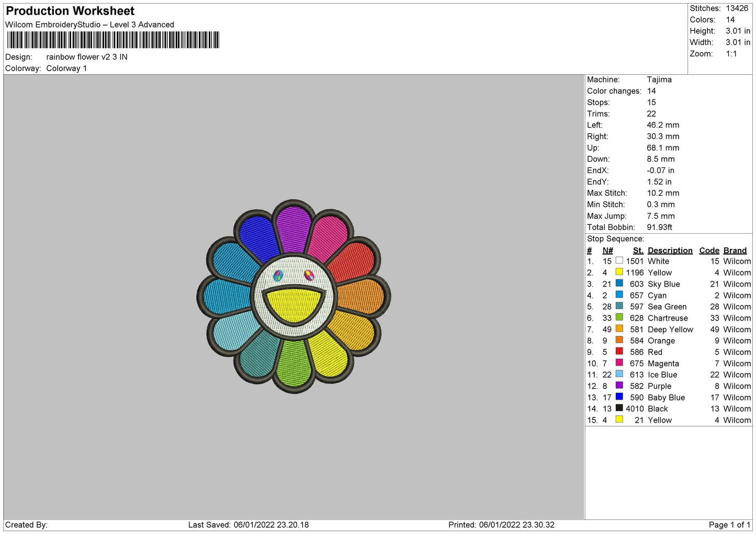Click the Cyan color swatch
The image size is (756, 534).
coord(619,294)
